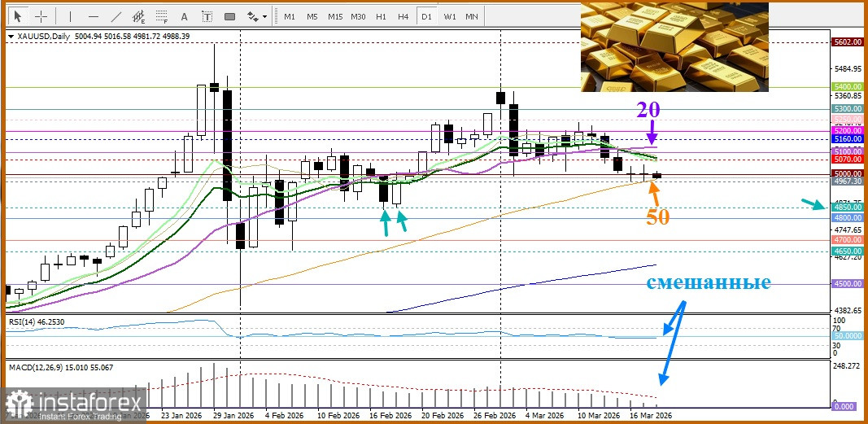Insert a text label object

(x=207, y=16)
